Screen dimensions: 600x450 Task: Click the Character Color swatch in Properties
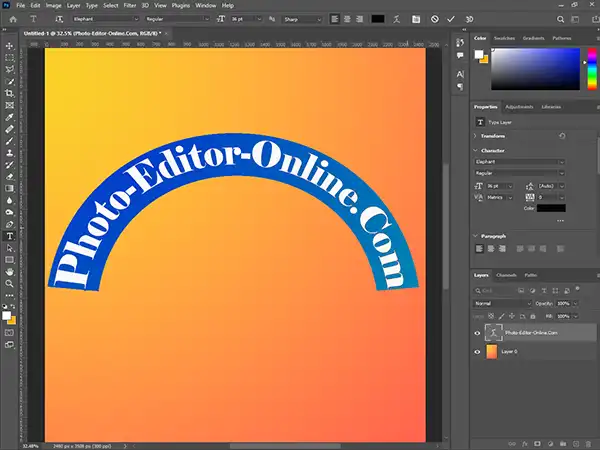[551, 208]
